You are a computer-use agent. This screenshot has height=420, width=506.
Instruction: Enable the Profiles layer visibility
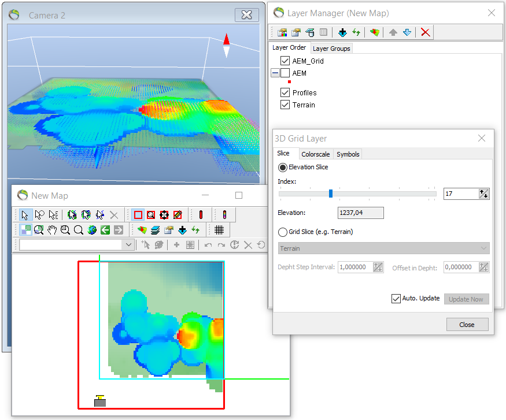pos(285,92)
